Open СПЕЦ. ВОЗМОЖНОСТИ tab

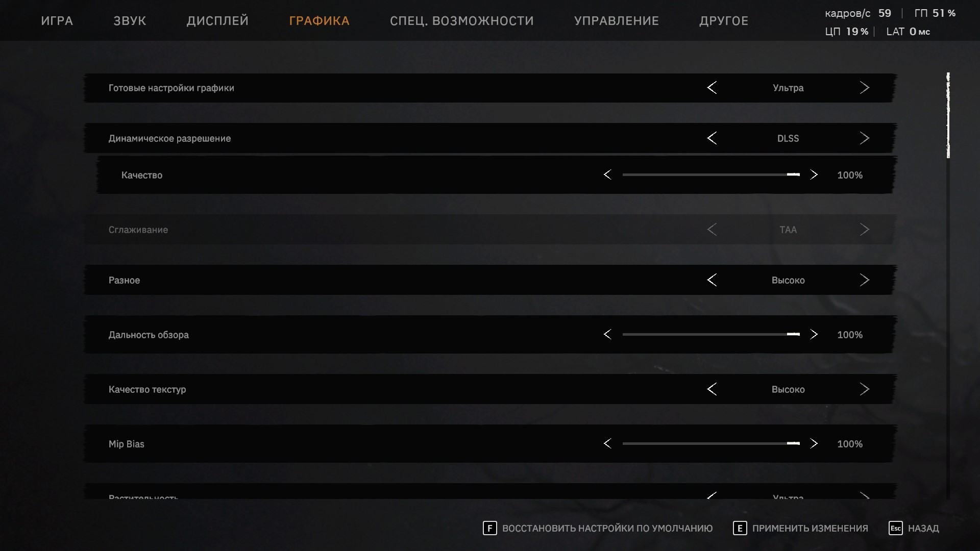pos(462,21)
